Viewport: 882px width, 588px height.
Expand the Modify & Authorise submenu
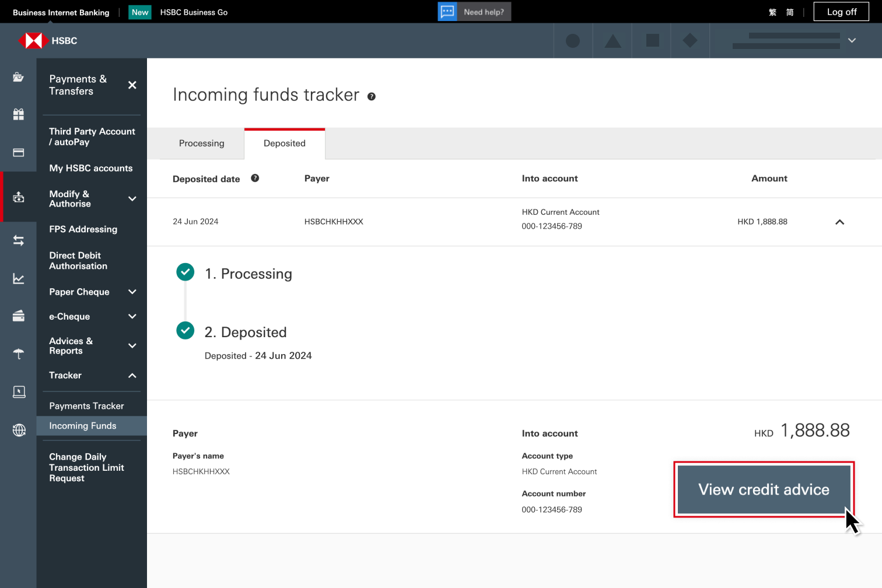tap(132, 199)
